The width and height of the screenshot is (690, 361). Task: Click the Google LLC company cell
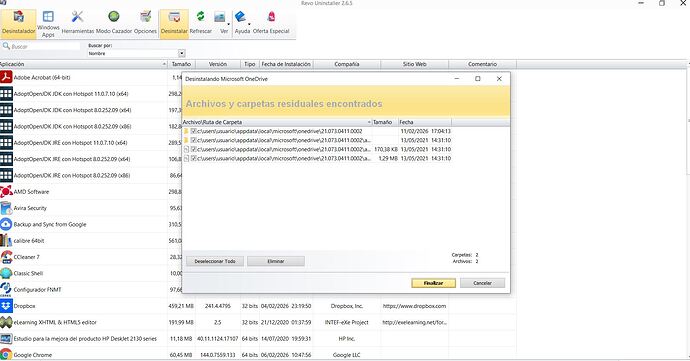click(x=347, y=355)
